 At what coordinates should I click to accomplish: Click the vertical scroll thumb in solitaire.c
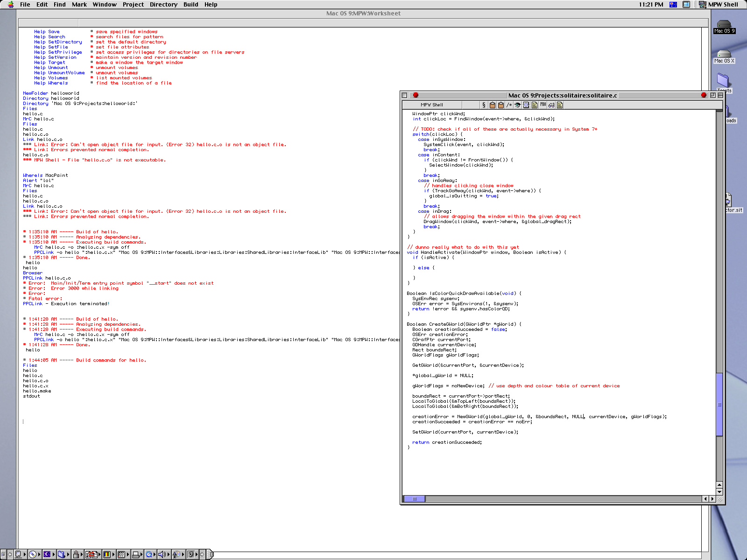(719, 405)
